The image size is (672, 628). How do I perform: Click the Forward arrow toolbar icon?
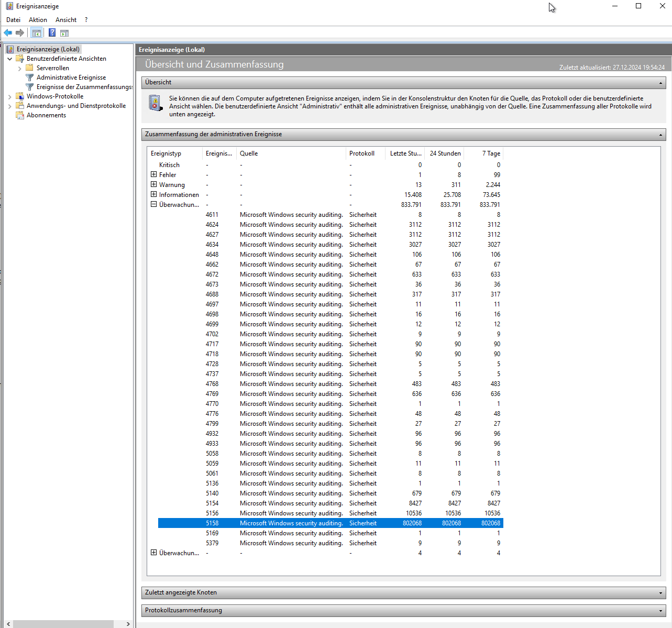(x=20, y=33)
